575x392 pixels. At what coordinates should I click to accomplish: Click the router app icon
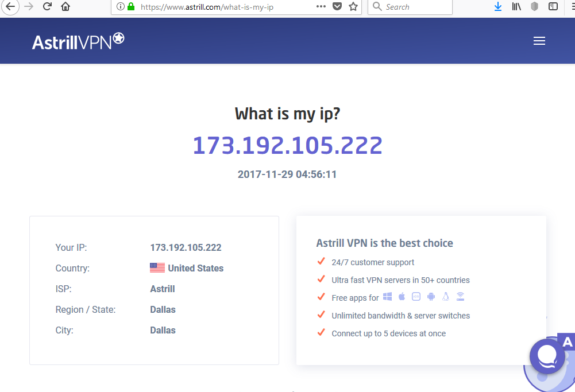coord(460,296)
